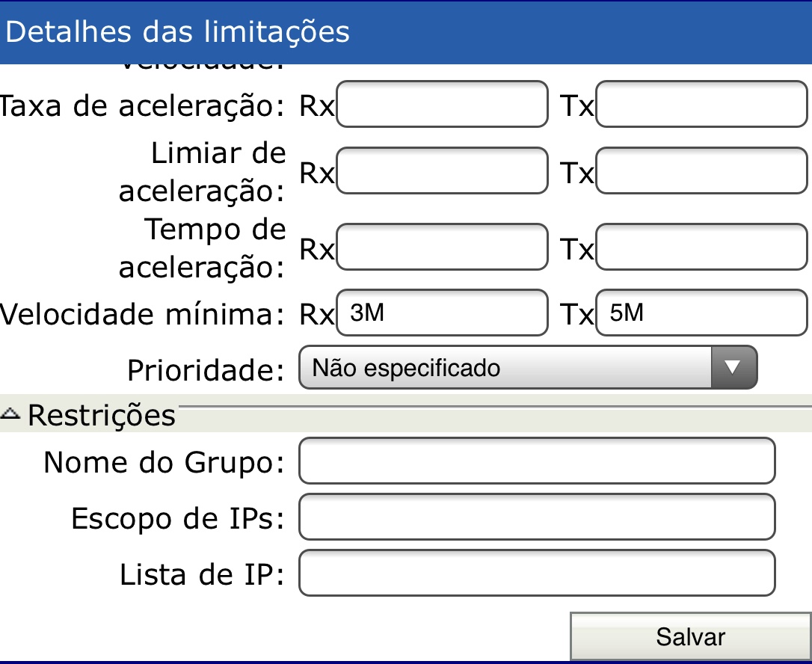Focus the Taxa de aceleração Tx field

701,105
